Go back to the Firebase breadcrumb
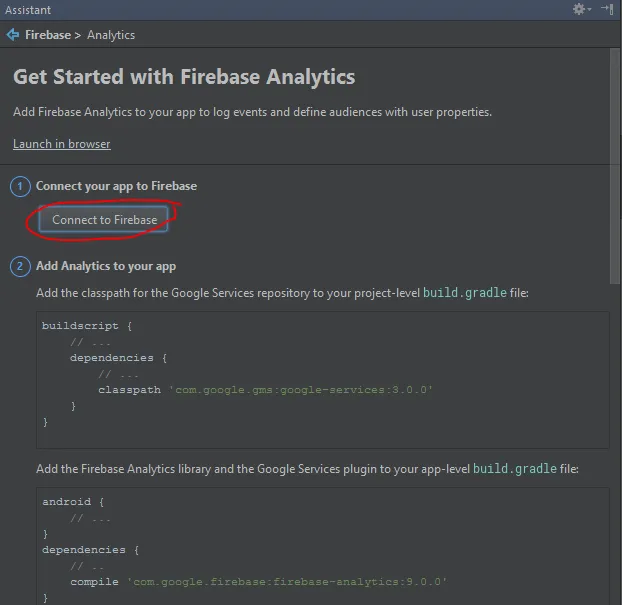This screenshot has width=622, height=605. coord(47,35)
